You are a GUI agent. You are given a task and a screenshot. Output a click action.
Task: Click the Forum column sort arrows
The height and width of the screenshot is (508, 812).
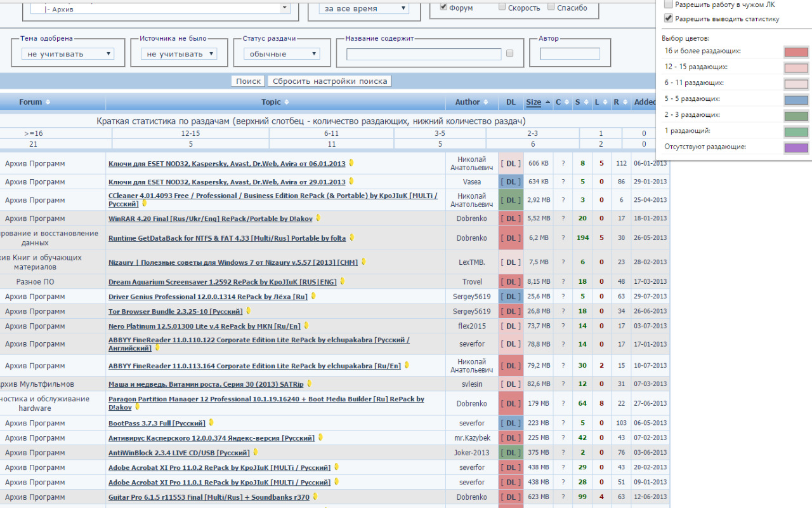coord(48,102)
